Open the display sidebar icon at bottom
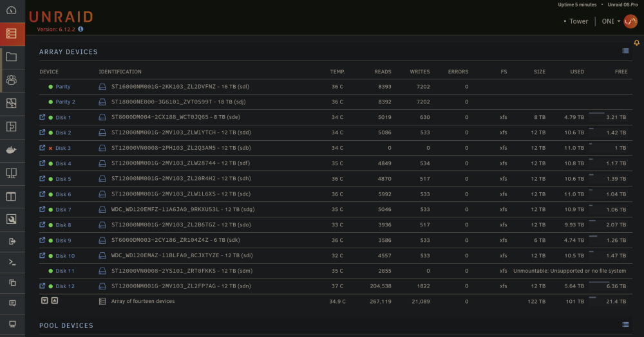This screenshot has width=644, height=337. pos(12,324)
